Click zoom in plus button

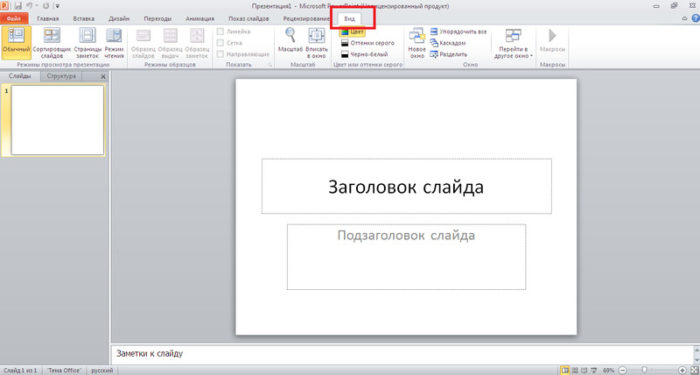[683, 371]
